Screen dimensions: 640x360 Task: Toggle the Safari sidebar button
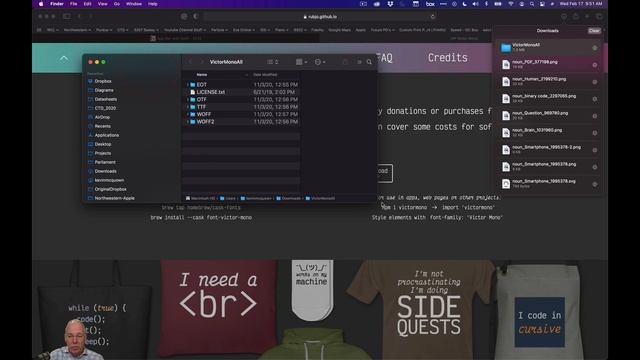[67, 16]
